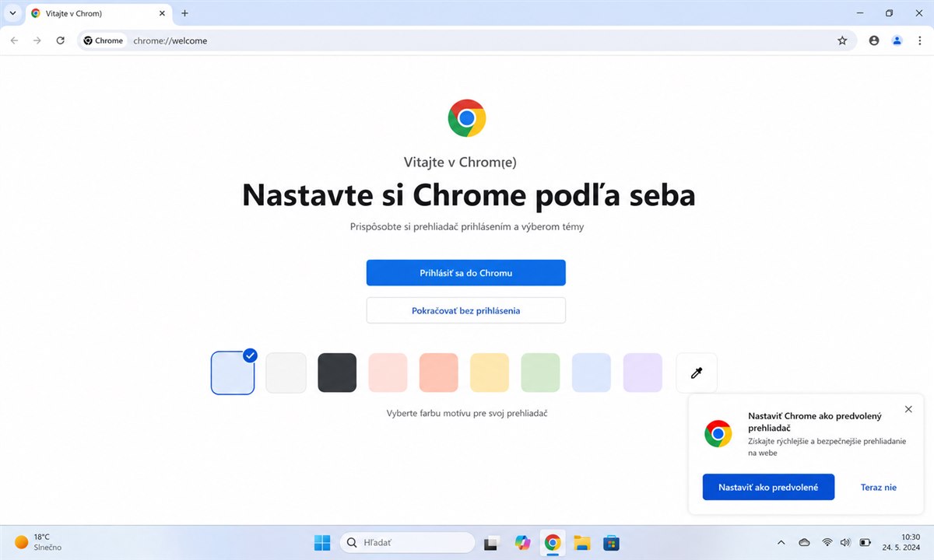Open the blue profile avatar

point(897,40)
